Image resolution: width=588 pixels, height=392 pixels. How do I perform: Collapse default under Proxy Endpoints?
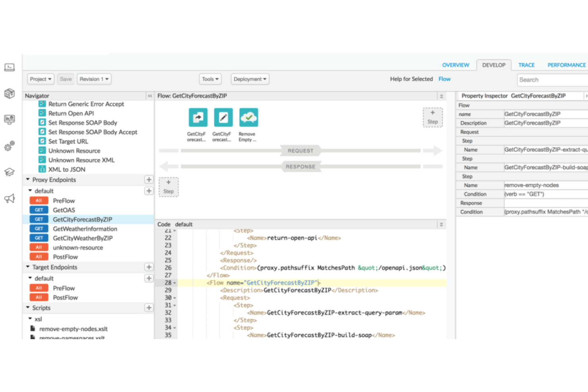click(x=30, y=191)
